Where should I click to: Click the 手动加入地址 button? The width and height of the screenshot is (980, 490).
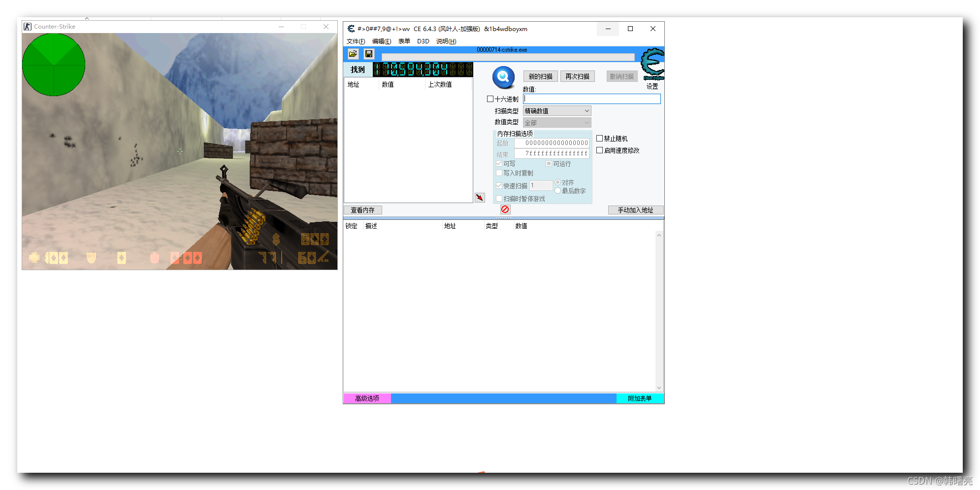tap(636, 210)
